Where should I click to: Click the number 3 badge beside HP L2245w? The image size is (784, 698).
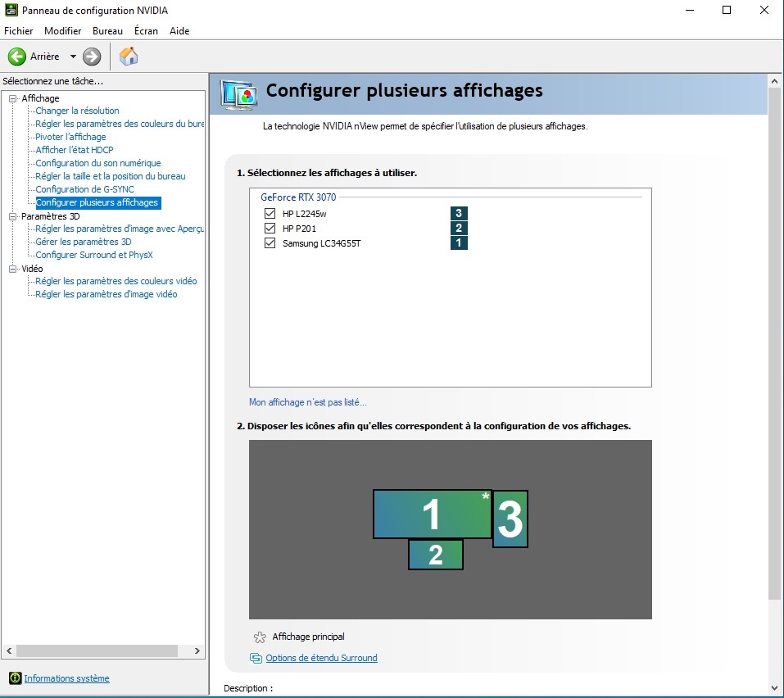pos(459,214)
